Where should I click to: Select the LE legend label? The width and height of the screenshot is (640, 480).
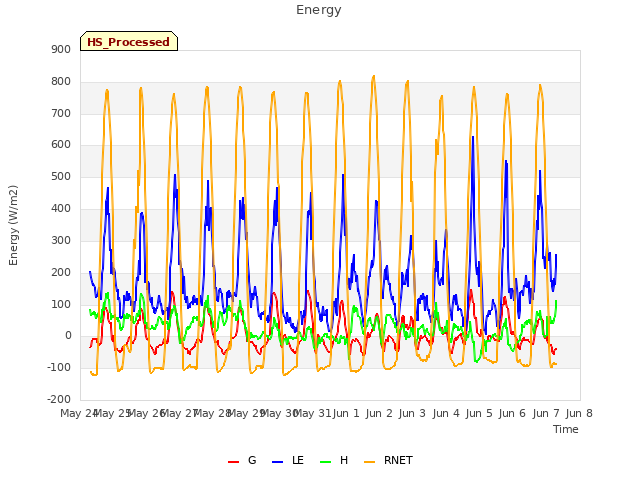point(298,460)
